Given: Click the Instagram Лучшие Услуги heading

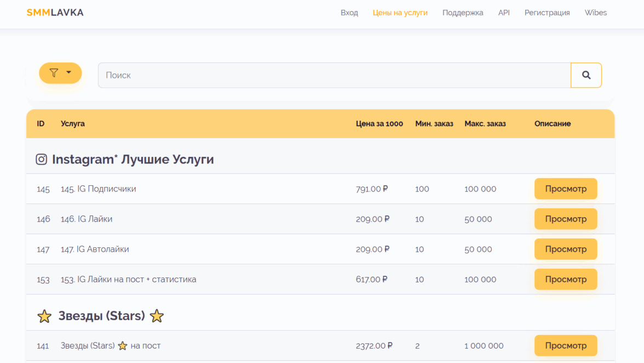Looking at the screenshot, I should pos(133,160).
